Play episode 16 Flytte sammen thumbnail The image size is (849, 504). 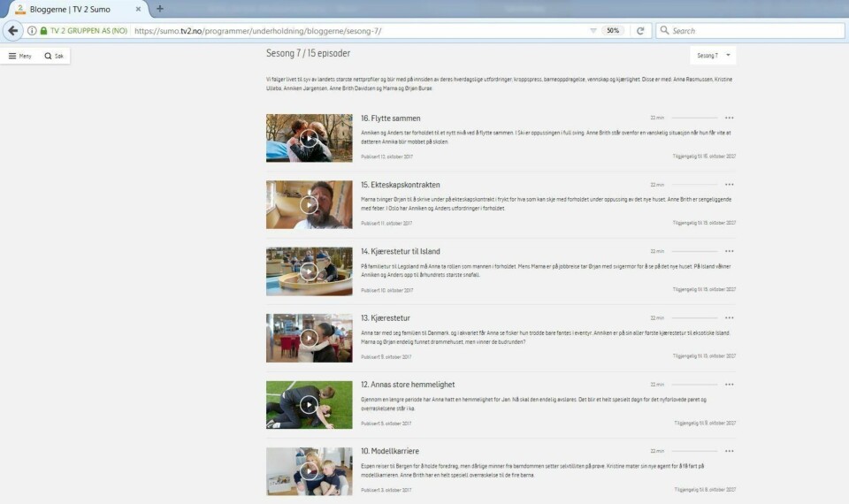tap(309, 138)
